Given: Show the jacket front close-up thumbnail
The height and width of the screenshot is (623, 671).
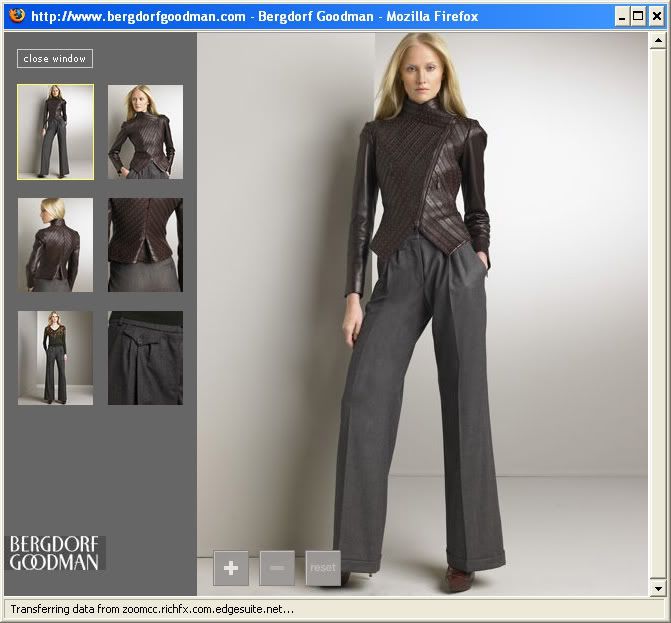Looking at the screenshot, I should (145, 132).
